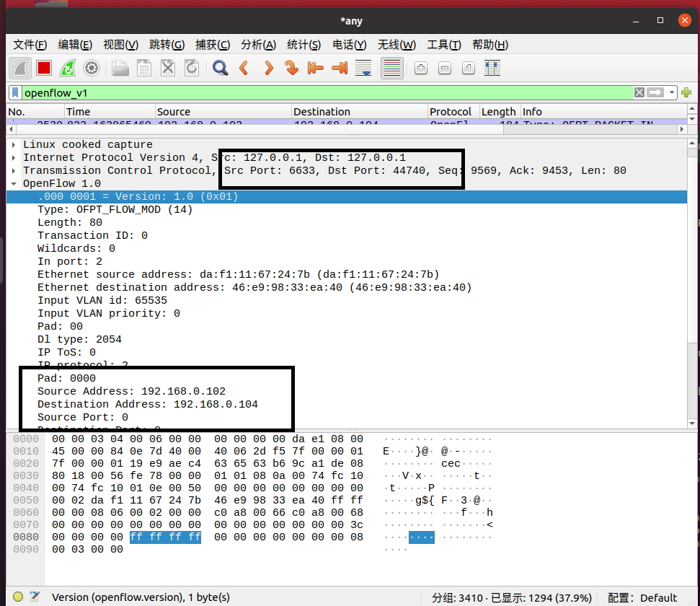Stop the running capture with the red square

point(44,69)
